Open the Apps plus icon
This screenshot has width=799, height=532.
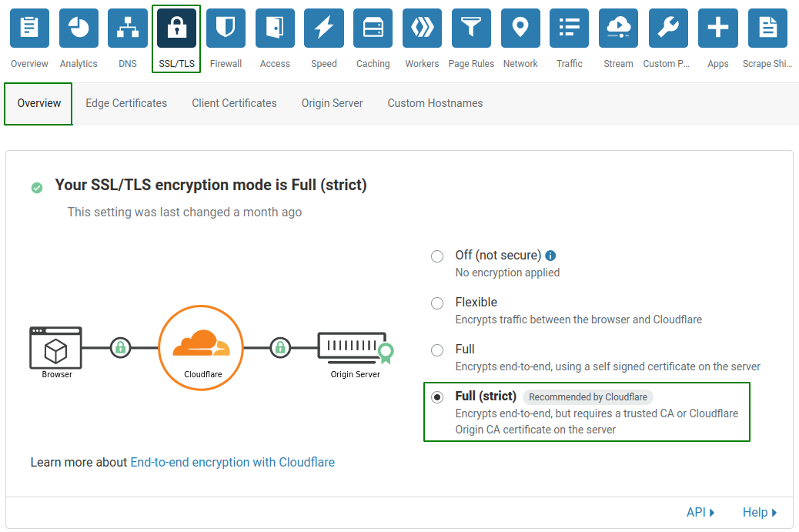pyautogui.click(x=718, y=28)
